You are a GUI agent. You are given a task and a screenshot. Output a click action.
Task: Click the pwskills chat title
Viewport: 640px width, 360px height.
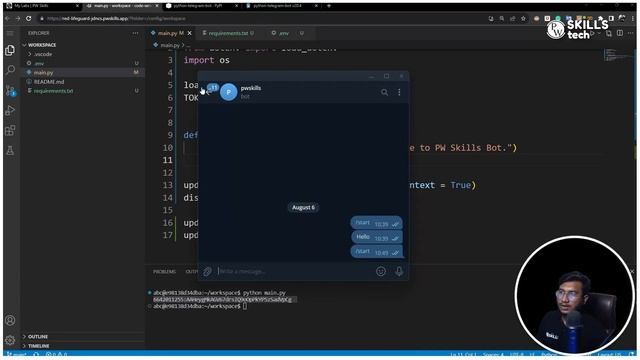(x=251, y=88)
